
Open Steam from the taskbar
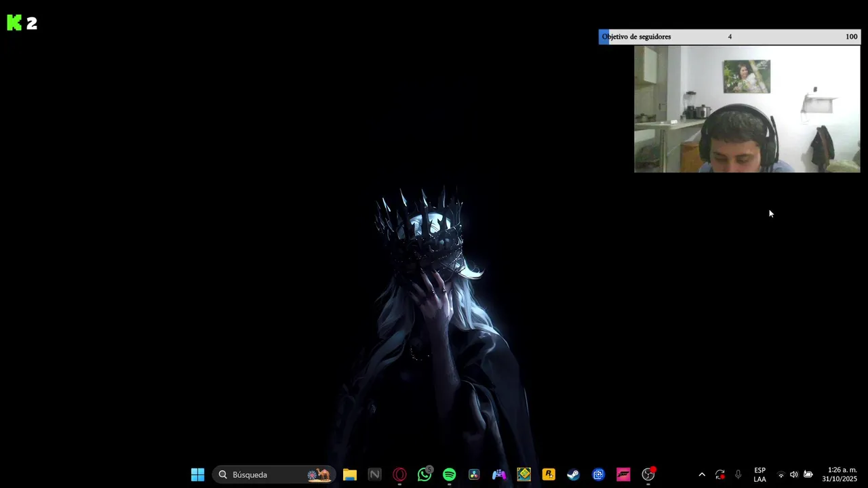pyautogui.click(x=574, y=474)
